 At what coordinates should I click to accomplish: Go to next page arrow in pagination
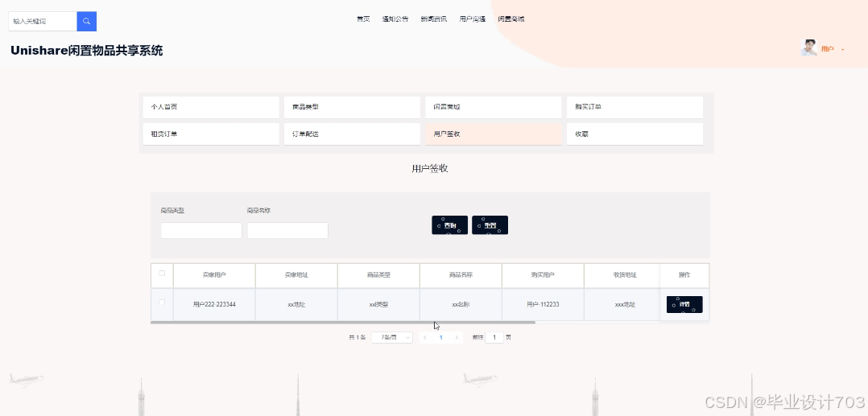click(x=456, y=337)
